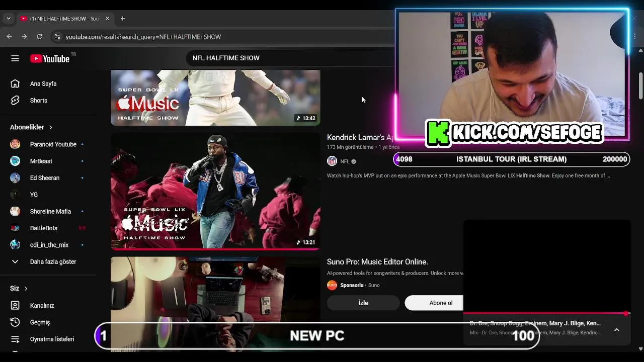
Task: Go back in browser
Action: 9,37
